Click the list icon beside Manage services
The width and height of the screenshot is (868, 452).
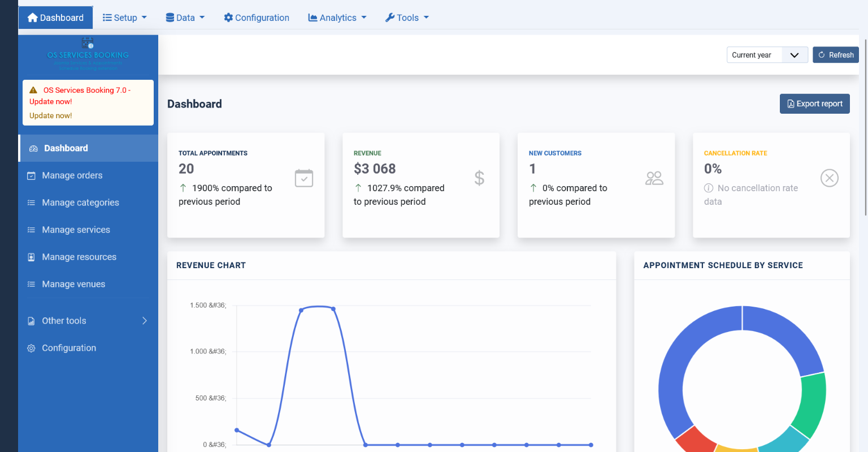tap(31, 230)
